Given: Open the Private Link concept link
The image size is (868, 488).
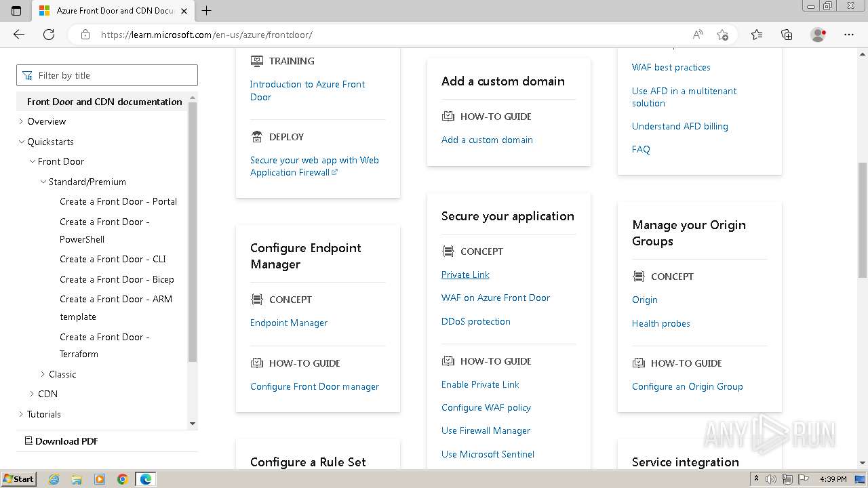Looking at the screenshot, I should [465, 274].
